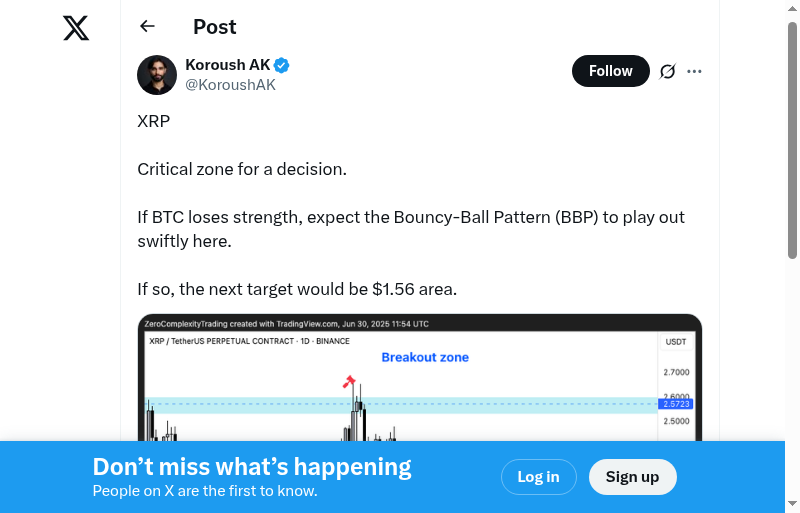The height and width of the screenshot is (513, 800).
Task: Click the Log in button
Action: point(538,477)
